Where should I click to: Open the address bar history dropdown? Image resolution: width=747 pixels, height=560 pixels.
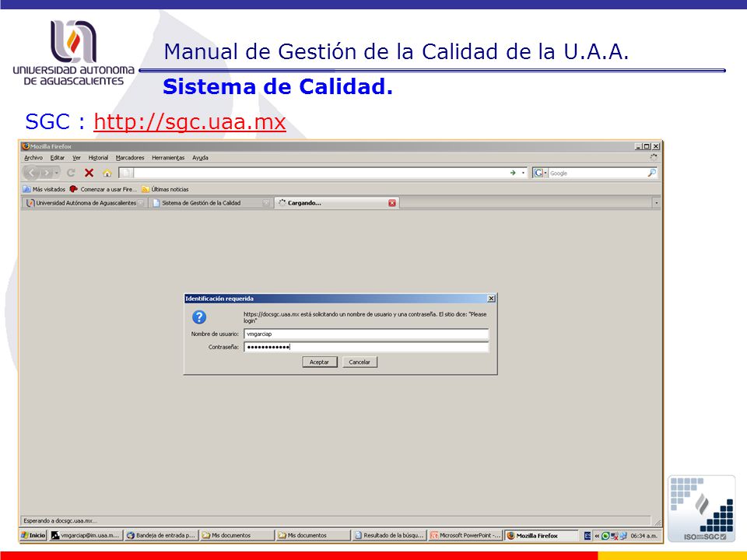tap(523, 173)
